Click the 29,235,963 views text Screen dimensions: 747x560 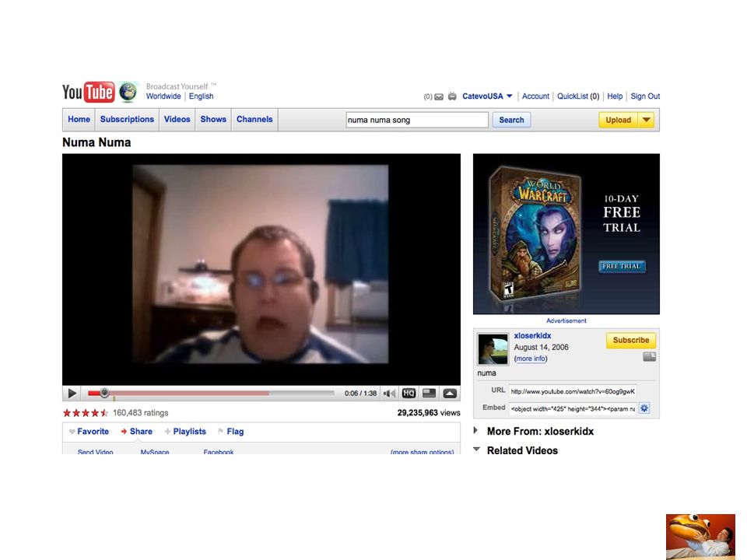[x=429, y=413]
